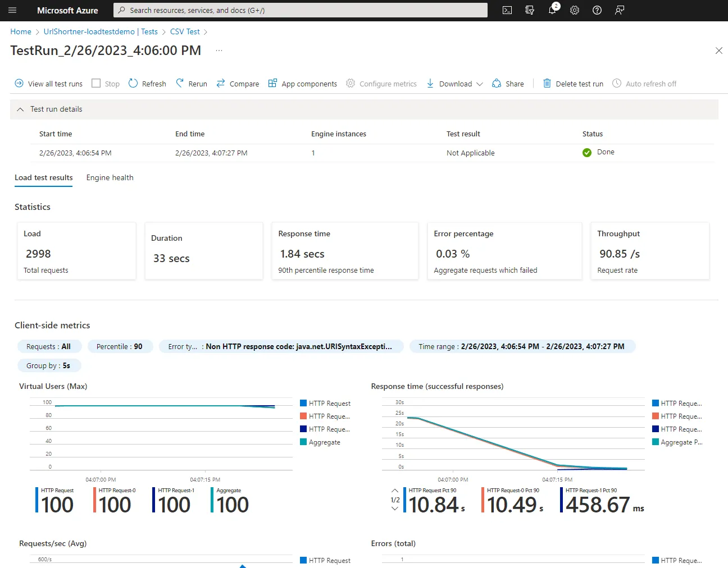
Task: Click the HTTP Request Pct 90 10.84 s value
Action: (x=437, y=505)
